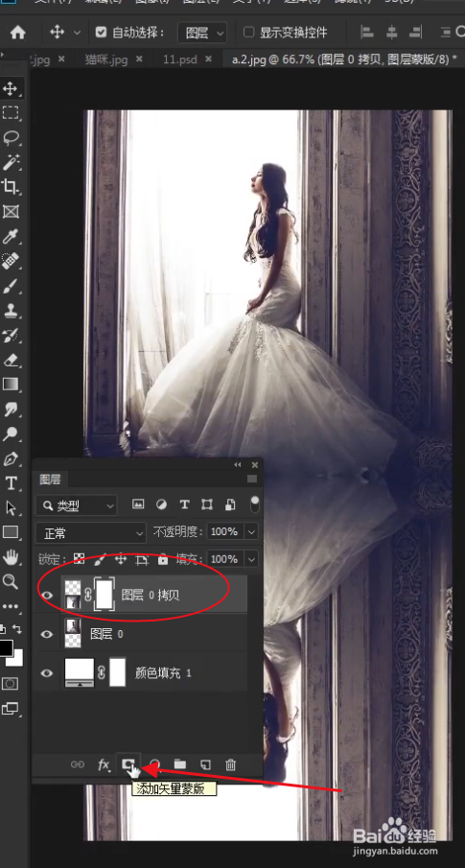Click the foreground color swatch

click(x=6, y=647)
